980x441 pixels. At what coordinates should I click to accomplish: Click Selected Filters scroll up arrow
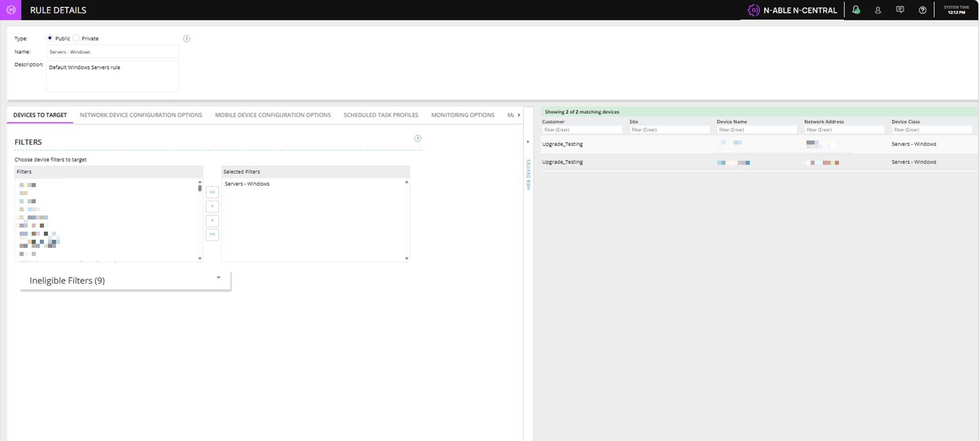(406, 182)
